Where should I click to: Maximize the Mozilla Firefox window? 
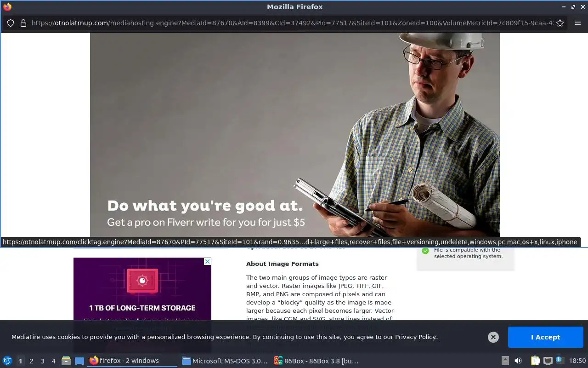click(x=573, y=7)
